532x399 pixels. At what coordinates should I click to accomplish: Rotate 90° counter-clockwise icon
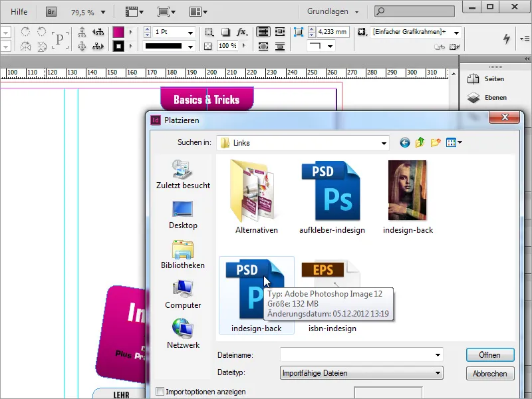tap(41, 32)
